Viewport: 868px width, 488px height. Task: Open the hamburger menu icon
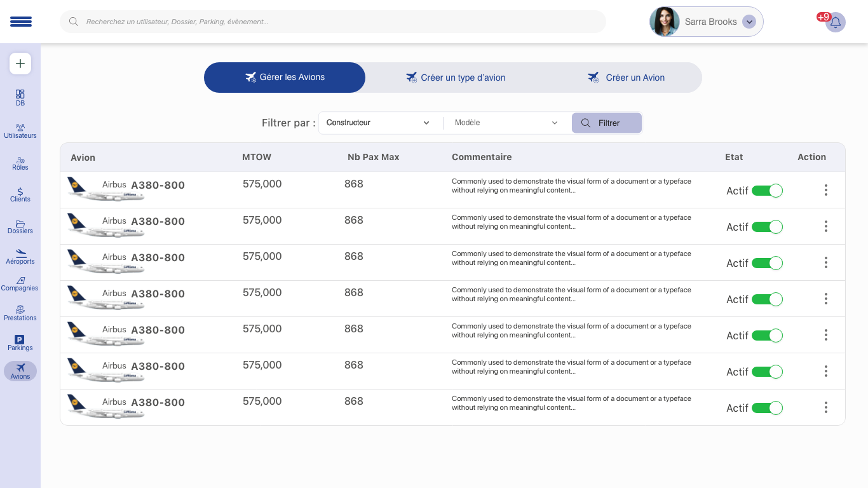(20, 22)
